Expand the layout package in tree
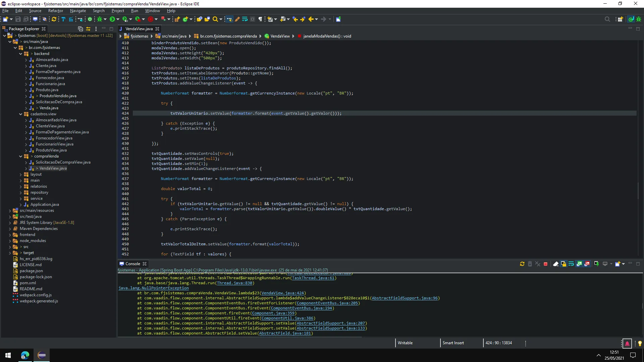 click(x=20, y=175)
